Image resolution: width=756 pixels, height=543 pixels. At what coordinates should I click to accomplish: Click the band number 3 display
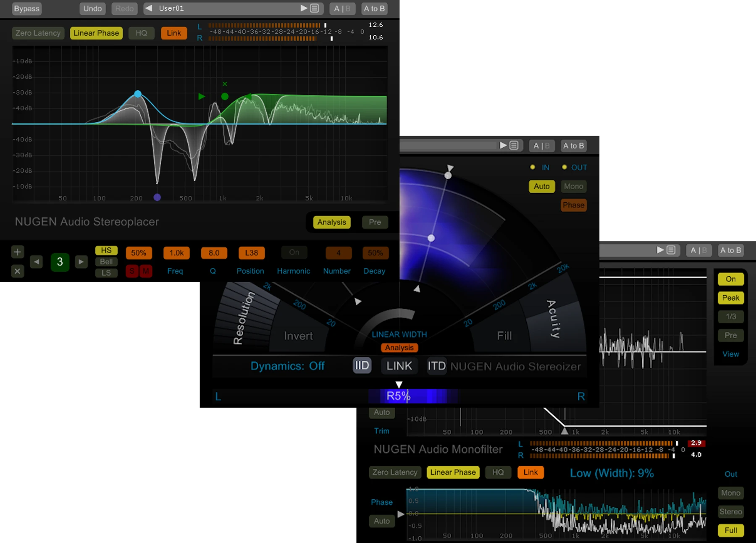tap(60, 262)
